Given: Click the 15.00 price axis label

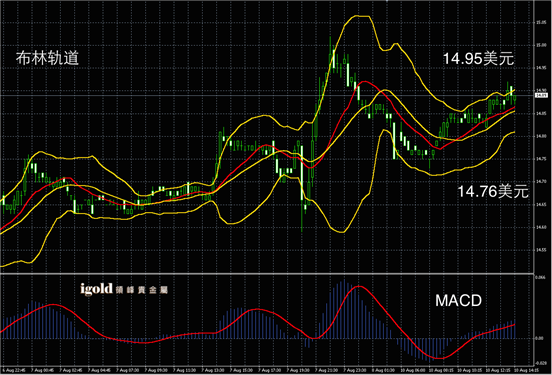Looking at the screenshot, I should (541, 45).
